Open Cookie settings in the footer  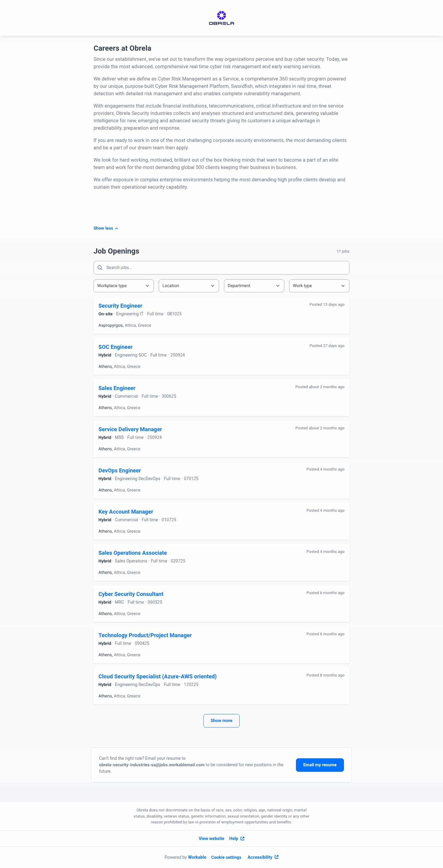[226, 857]
